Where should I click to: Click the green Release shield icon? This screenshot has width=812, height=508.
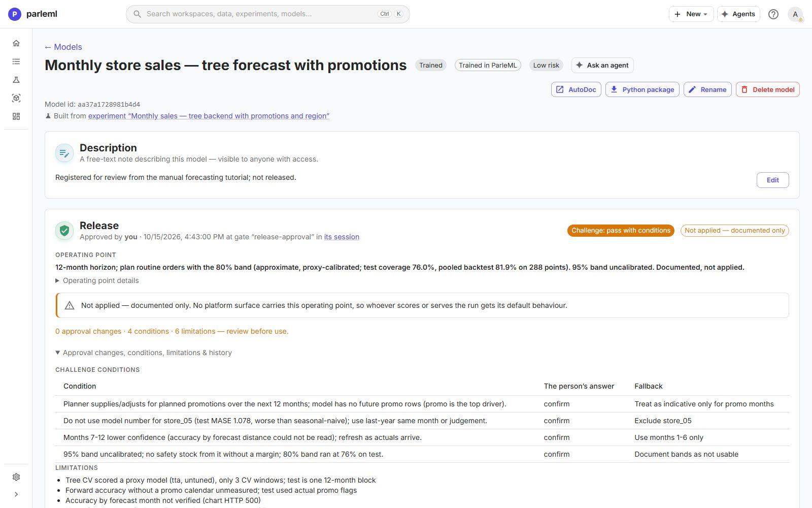pyautogui.click(x=64, y=231)
